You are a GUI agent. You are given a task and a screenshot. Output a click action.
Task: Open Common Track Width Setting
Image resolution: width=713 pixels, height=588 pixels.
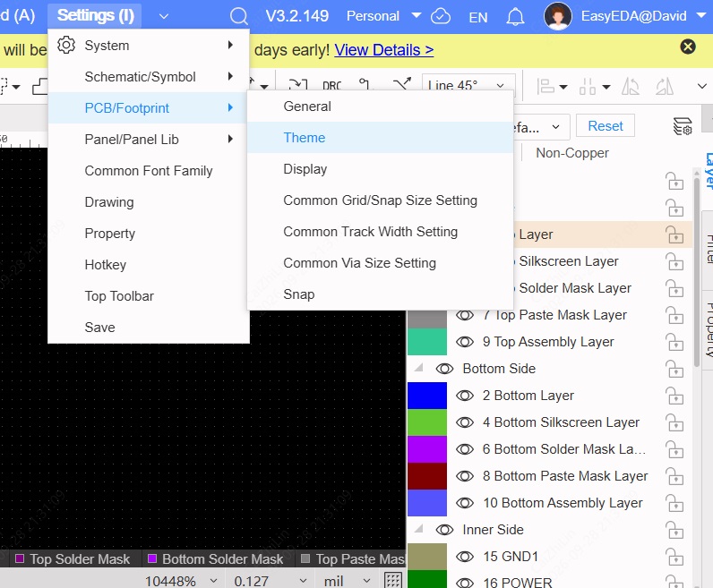click(x=380, y=231)
